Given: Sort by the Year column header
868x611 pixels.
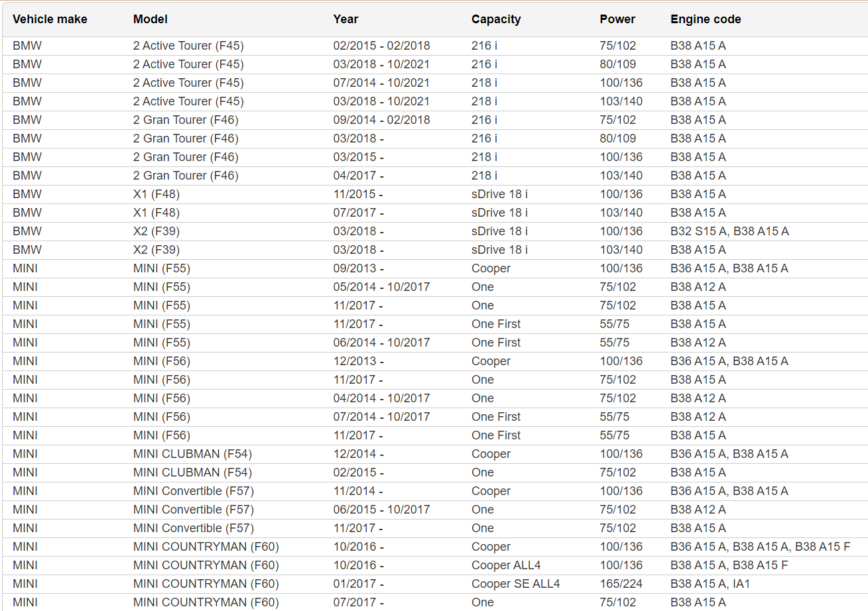Looking at the screenshot, I should tap(345, 19).
